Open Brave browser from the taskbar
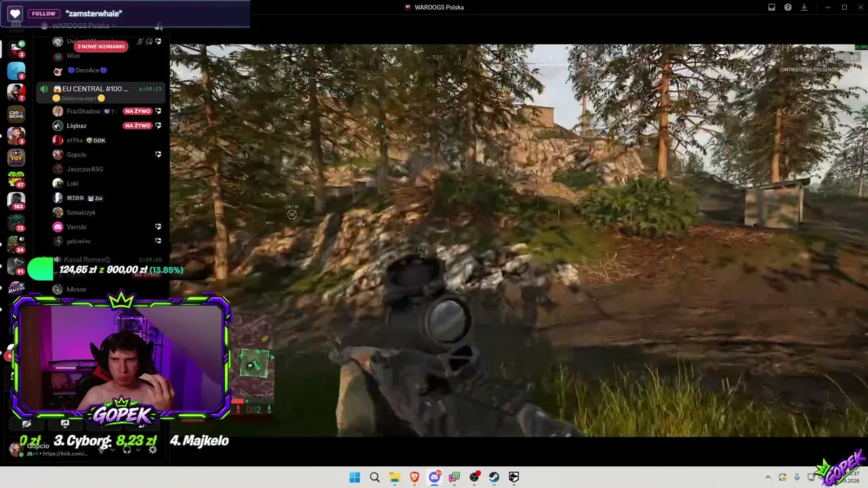The height and width of the screenshot is (488, 868). (414, 477)
